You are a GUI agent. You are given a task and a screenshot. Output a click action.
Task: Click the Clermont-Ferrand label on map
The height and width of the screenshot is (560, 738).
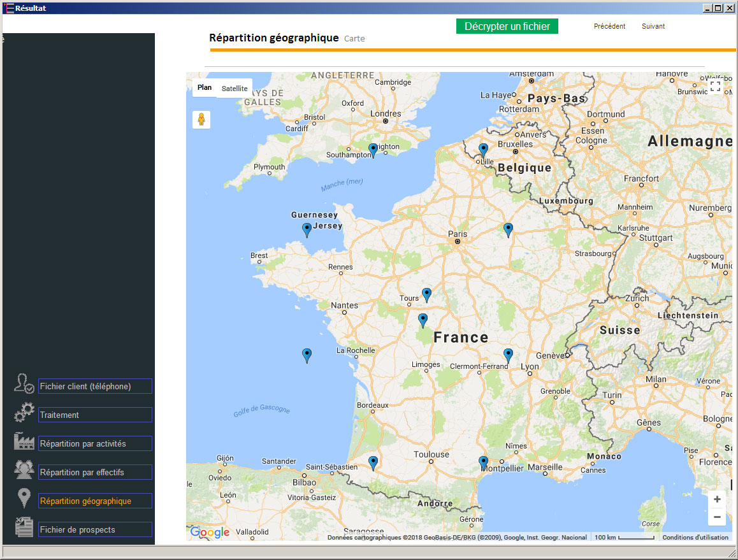point(479,366)
